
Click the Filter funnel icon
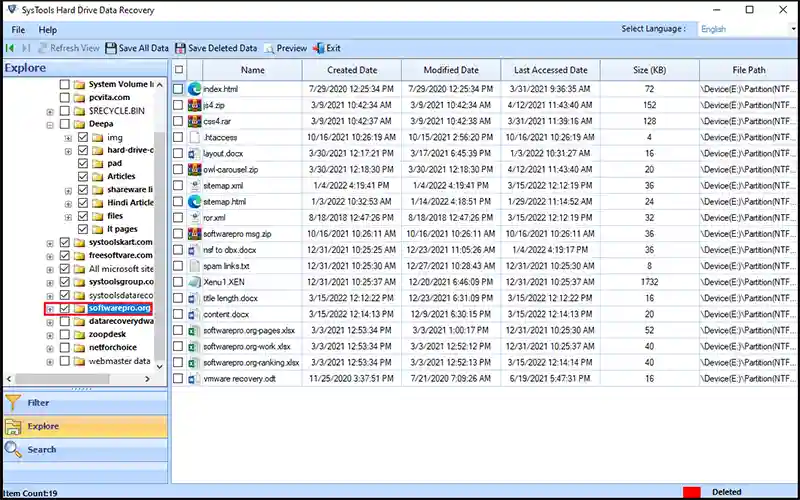click(13, 403)
